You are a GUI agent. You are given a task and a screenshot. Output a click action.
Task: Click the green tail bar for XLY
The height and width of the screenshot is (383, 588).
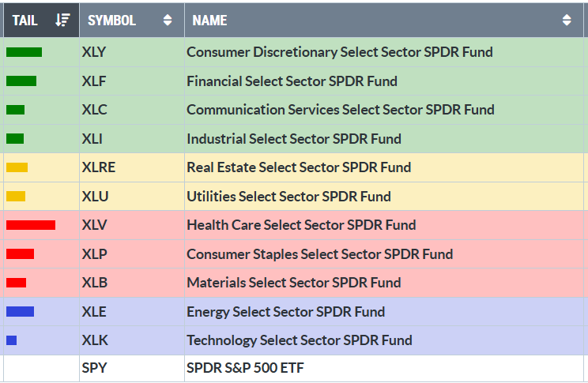pos(24,52)
